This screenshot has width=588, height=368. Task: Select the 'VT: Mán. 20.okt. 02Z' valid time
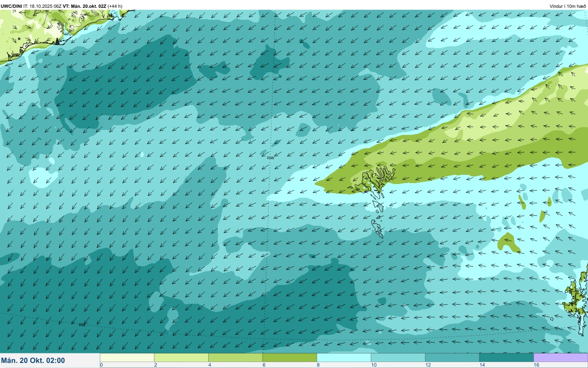tap(85, 6)
